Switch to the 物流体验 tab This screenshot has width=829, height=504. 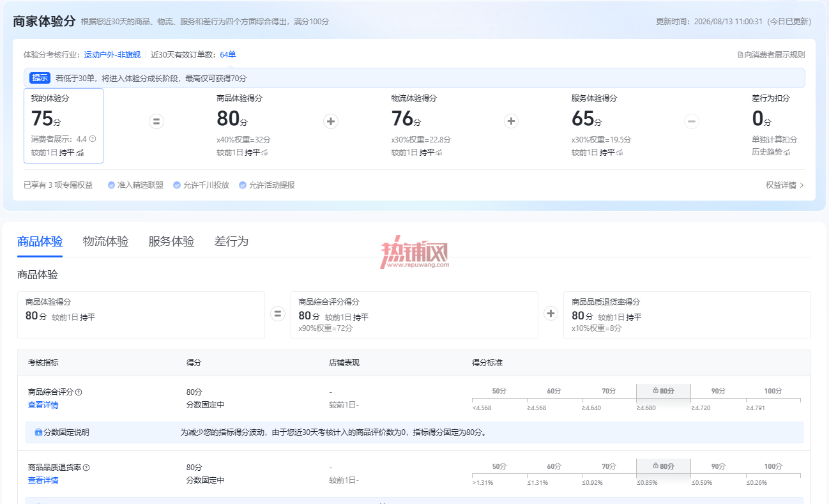click(x=106, y=241)
